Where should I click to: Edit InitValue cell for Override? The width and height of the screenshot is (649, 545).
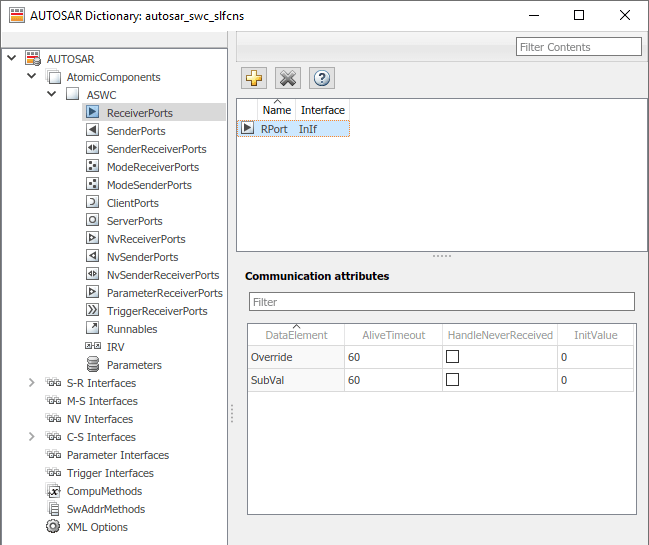595,357
